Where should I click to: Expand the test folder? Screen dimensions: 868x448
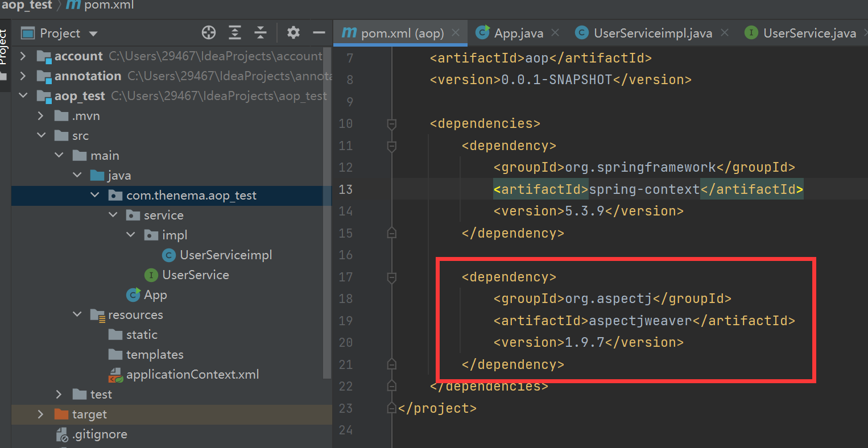click(59, 395)
